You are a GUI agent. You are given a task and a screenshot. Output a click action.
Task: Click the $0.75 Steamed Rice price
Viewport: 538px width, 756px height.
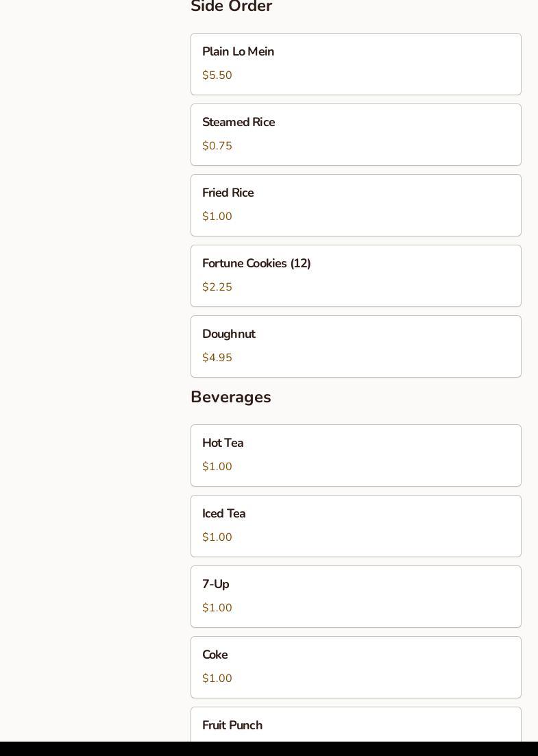[217, 146]
